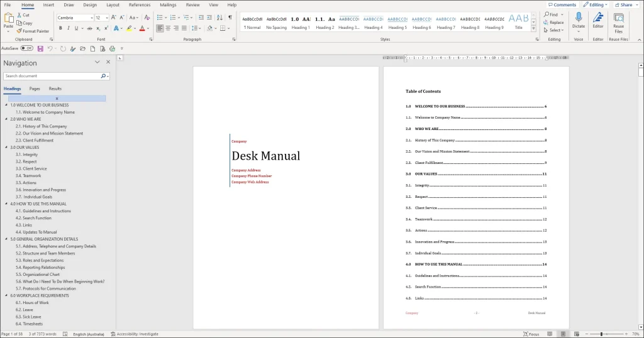
Task: Open the Select dropdown in Editing group
Action: (x=553, y=30)
